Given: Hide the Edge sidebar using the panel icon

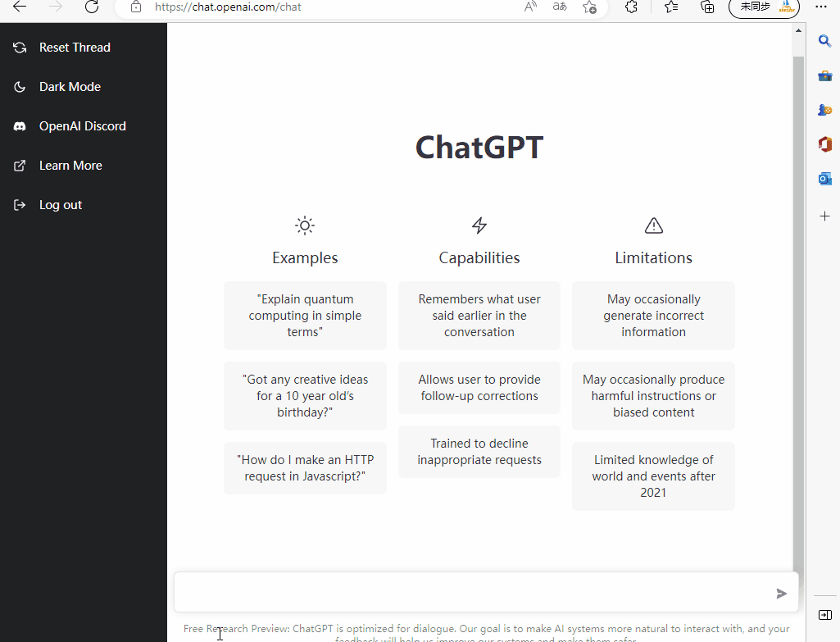Looking at the screenshot, I should (825, 615).
